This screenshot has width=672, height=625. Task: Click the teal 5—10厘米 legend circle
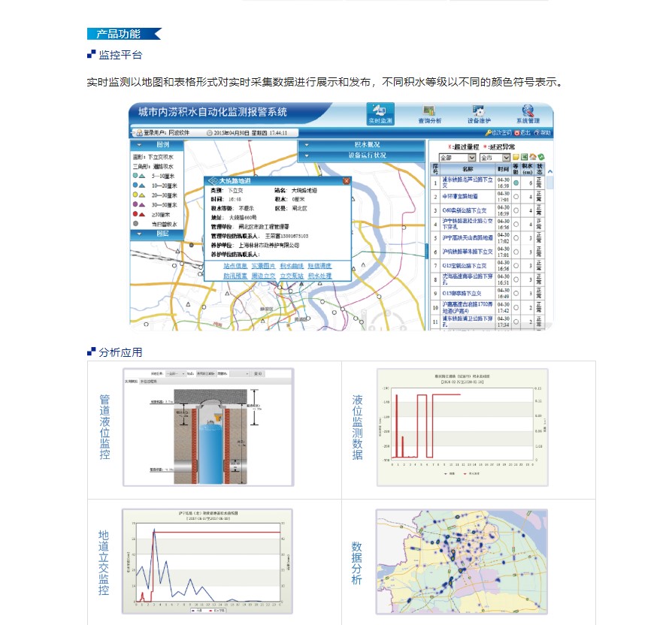[x=135, y=176]
